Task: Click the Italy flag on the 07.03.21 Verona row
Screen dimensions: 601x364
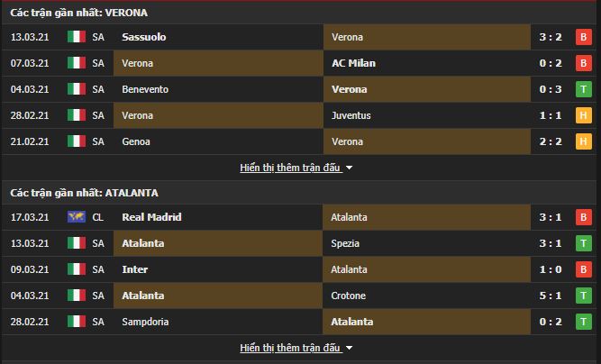Action: coord(77,63)
